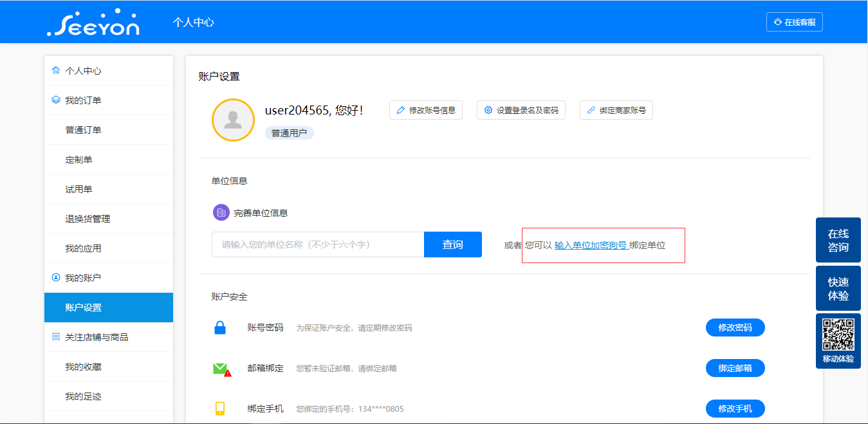Click the QR code 移动体验 widget

[838, 341]
